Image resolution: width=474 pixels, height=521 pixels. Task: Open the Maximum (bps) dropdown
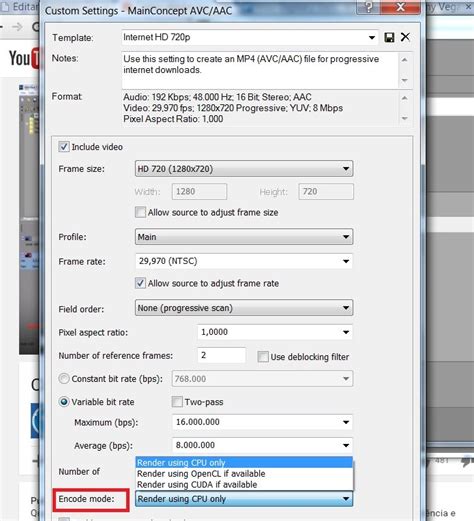click(x=262, y=422)
